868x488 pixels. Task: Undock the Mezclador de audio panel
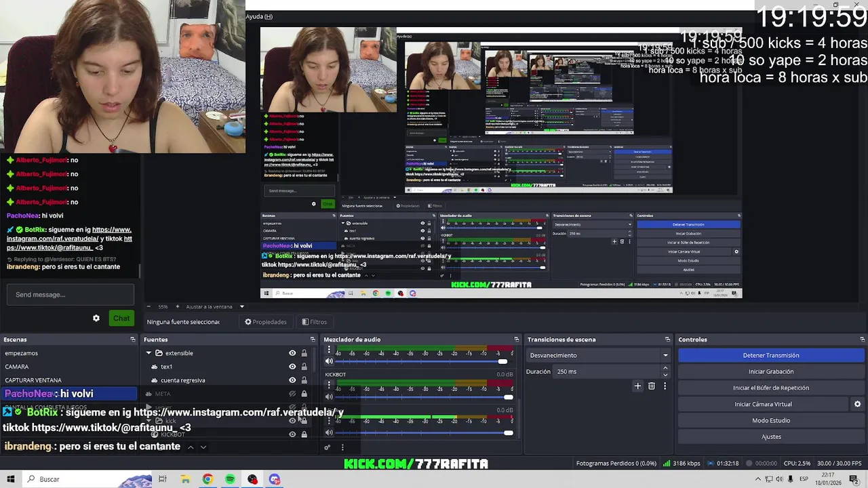(x=517, y=340)
